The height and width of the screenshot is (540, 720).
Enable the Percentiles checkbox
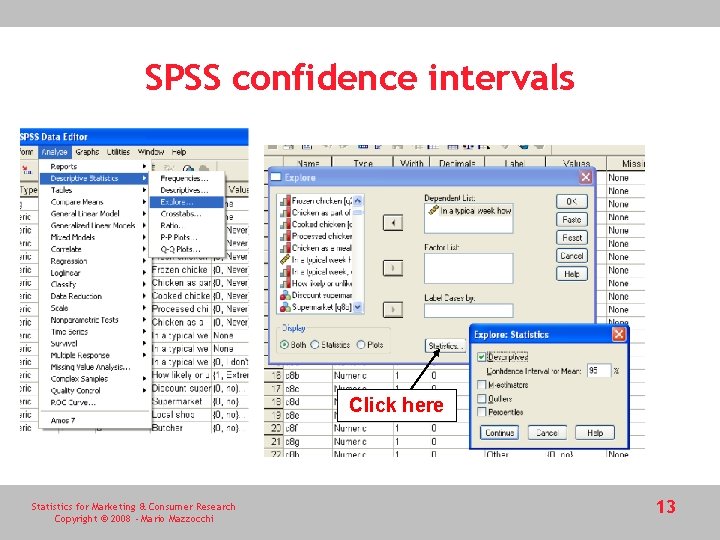point(482,412)
